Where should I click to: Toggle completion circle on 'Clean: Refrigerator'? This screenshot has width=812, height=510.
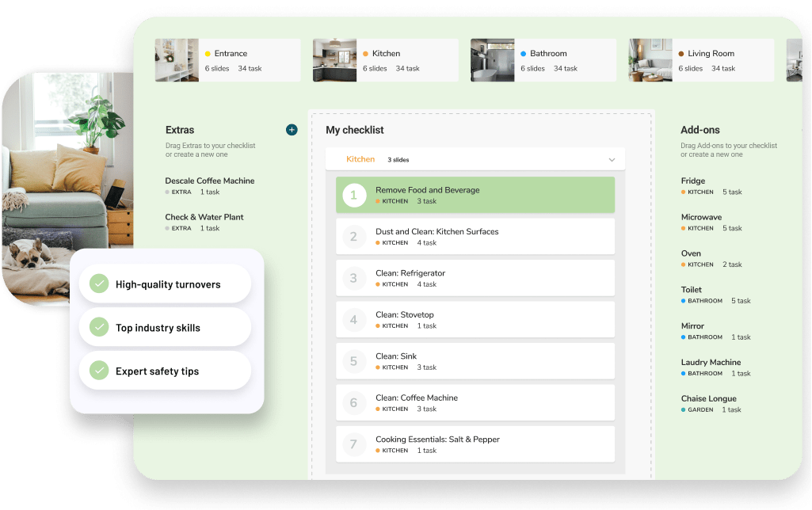354,277
